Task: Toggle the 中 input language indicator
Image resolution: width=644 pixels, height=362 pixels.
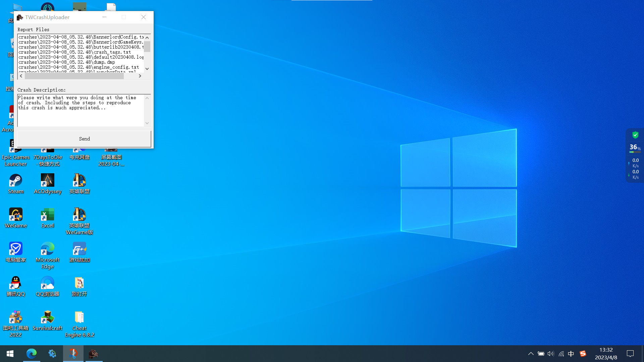Action: coord(571,354)
